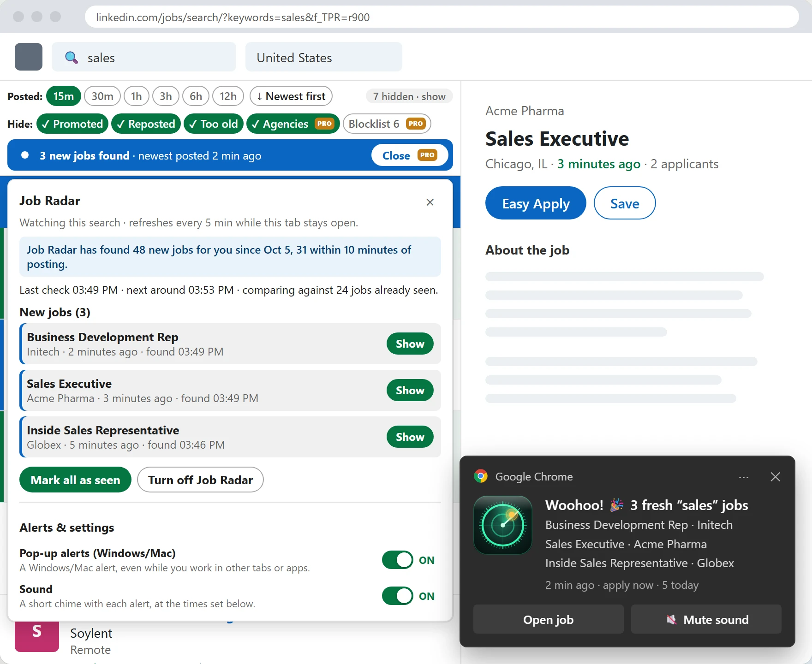Show the Sales Executive Acme Pharma job
812x664 pixels.
point(410,390)
